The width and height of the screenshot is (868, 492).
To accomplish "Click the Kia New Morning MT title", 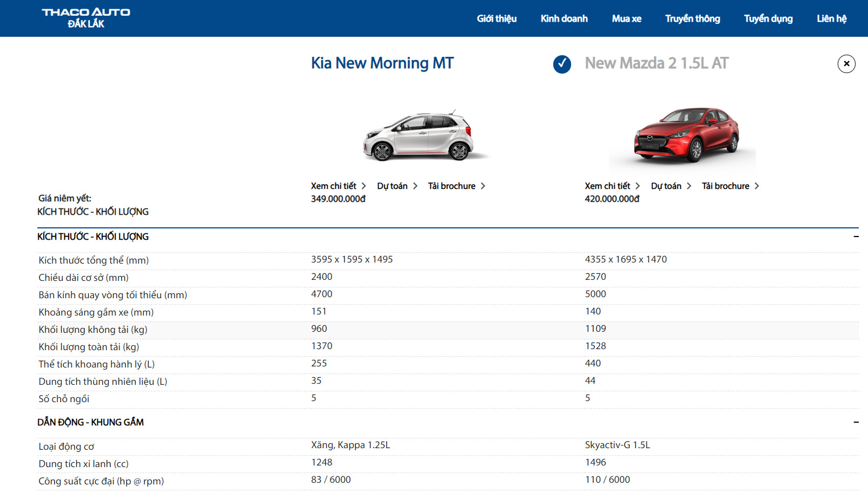I will click(x=382, y=63).
